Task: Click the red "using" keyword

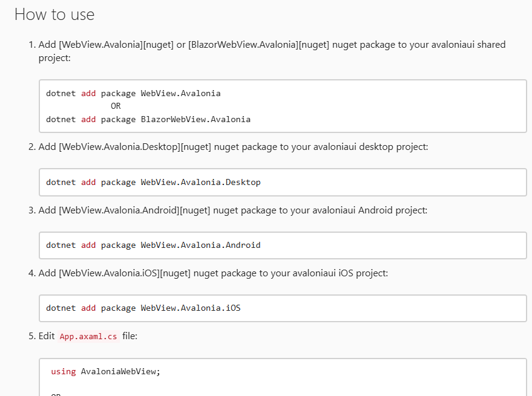Action: 63,371
